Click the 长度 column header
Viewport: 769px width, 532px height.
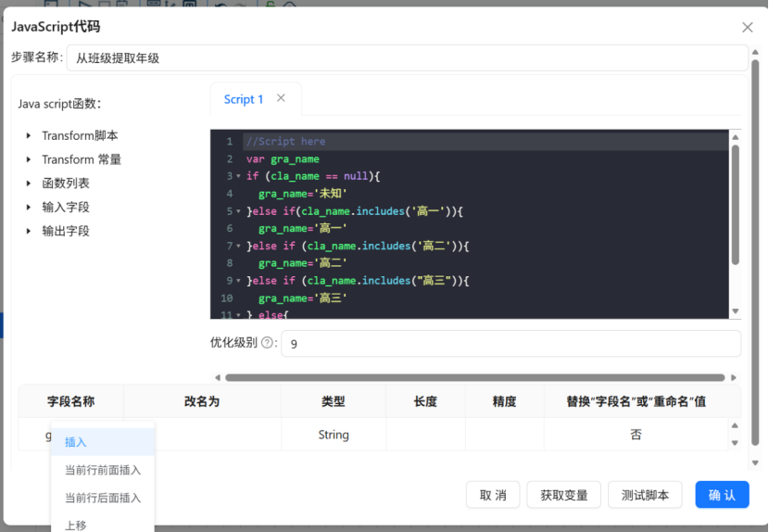pos(425,401)
